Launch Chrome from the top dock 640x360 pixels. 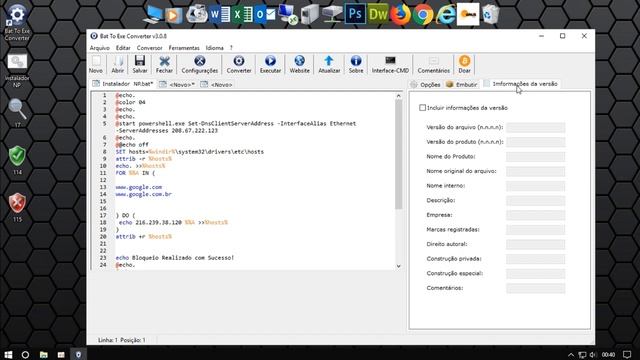(423, 14)
